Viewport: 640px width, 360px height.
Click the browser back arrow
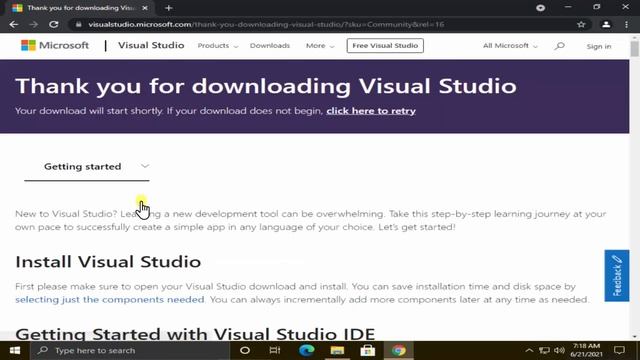point(13,24)
